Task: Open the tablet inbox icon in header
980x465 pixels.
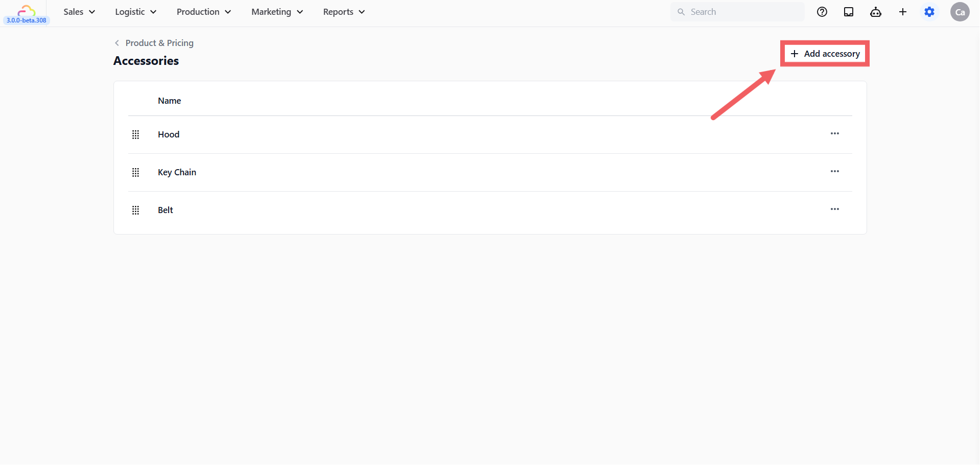Action: click(x=849, y=12)
